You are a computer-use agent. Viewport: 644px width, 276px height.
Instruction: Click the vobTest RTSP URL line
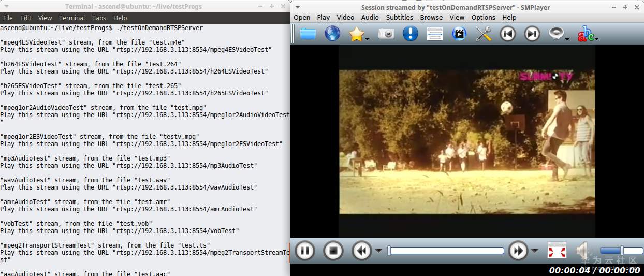pos(120,231)
